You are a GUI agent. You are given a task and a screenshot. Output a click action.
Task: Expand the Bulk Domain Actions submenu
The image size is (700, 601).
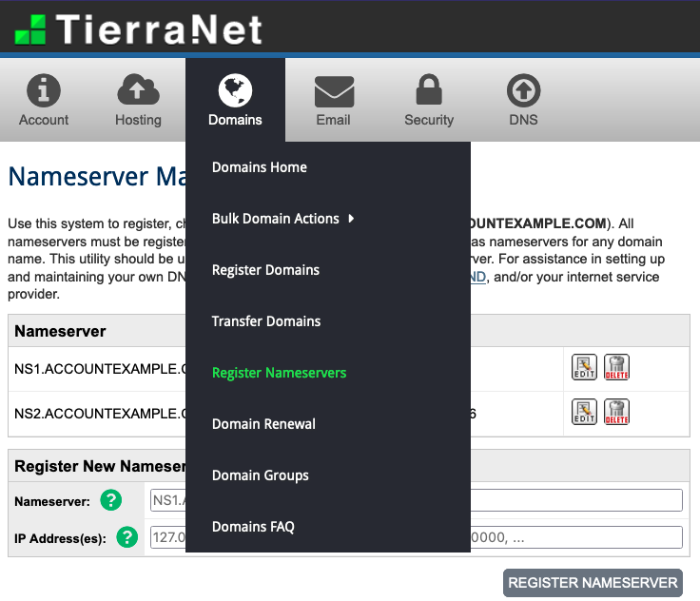coord(283,219)
